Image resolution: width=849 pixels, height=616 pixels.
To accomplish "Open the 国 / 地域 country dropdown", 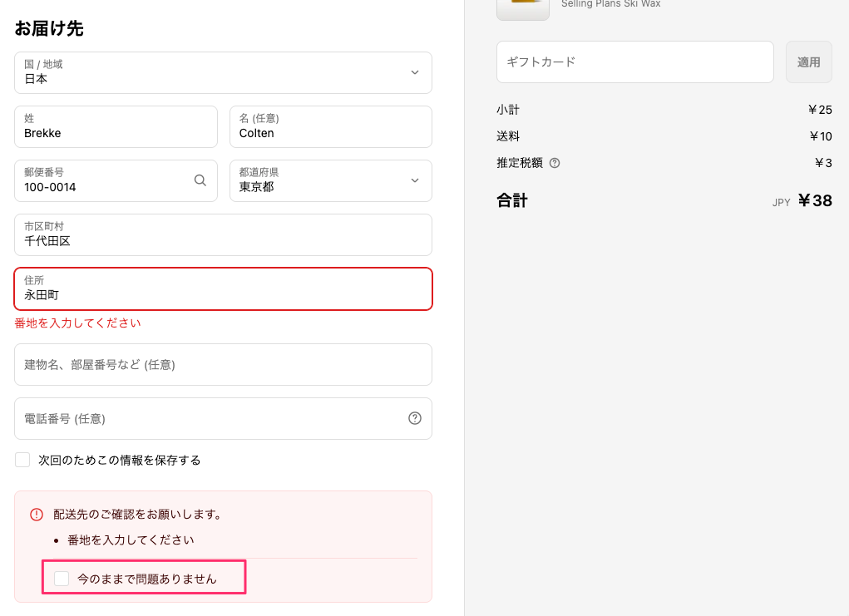I will pos(223,72).
